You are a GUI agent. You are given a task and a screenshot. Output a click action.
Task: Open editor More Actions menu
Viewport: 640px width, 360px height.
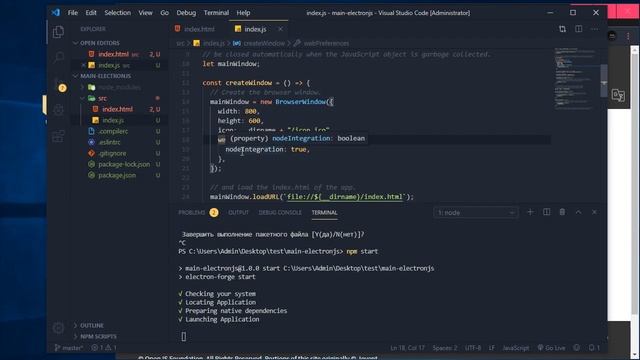coord(594,29)
